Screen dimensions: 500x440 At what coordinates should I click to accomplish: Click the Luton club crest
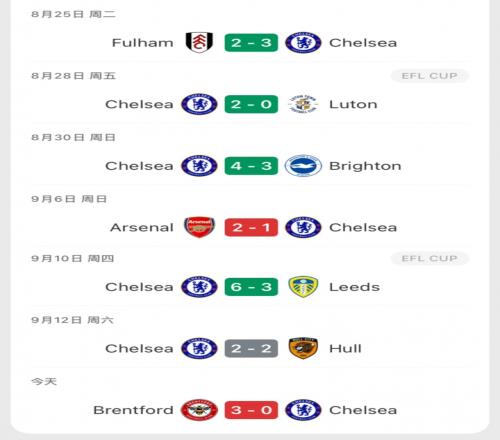point(303,104)
